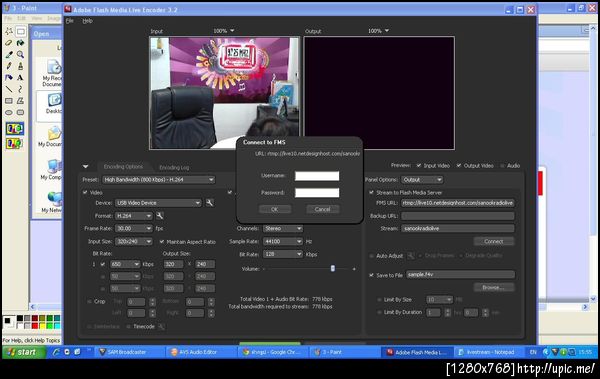Open H.264 format settings wrench
600x379 pixels.
[160, 216]
